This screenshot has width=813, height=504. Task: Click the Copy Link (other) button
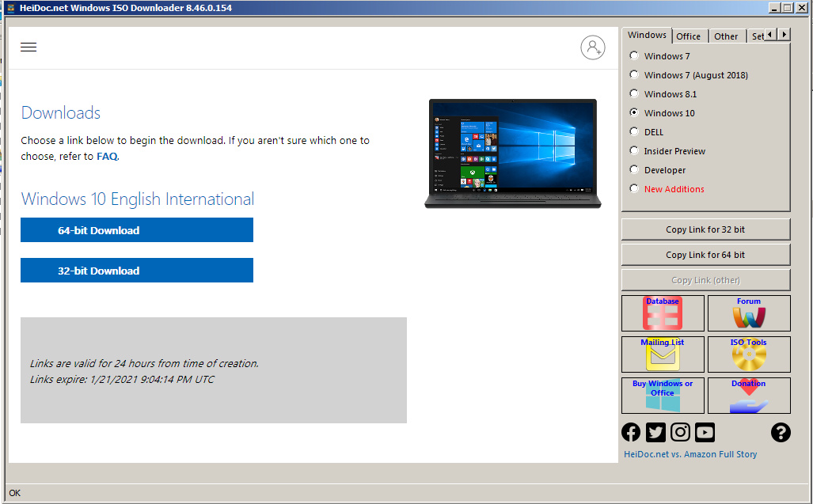point(705,280)
